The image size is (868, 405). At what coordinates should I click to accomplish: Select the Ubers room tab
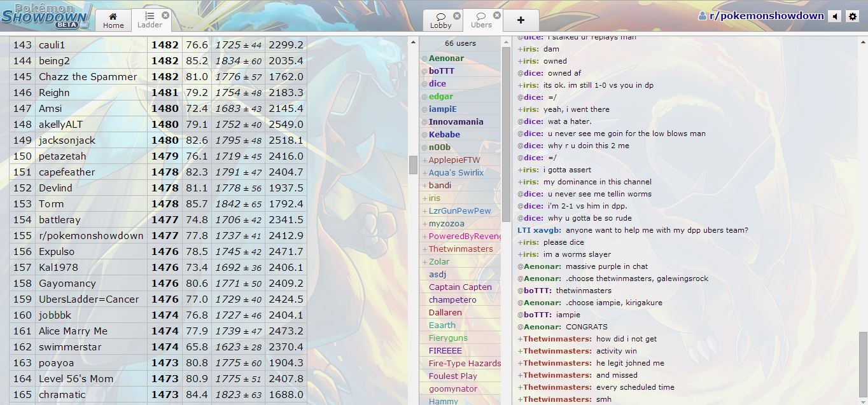pos(481,20)
